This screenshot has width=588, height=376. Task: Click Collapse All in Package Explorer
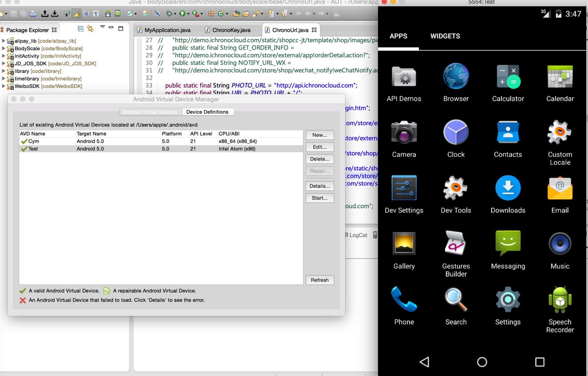(80, 29)
